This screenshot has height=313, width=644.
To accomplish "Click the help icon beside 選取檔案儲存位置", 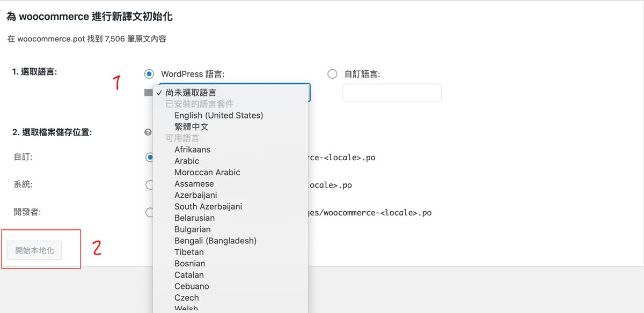I will pos(148,132).
